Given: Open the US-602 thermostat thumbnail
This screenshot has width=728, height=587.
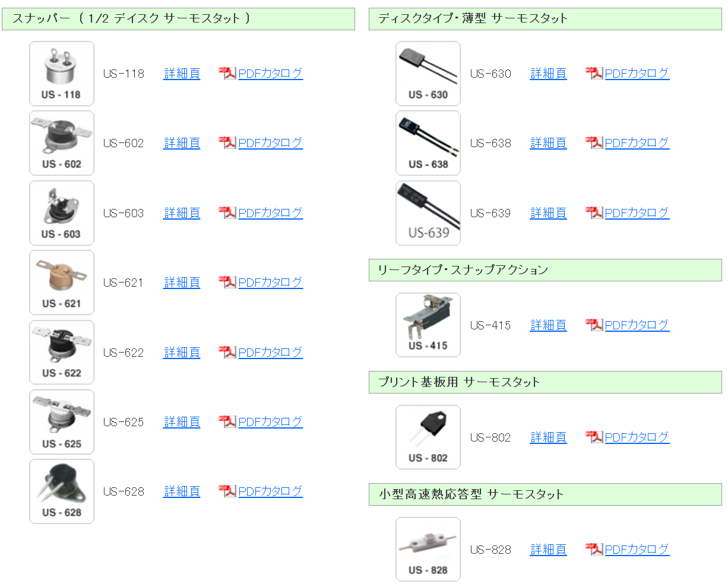Looking at the screenshot, I should [62, 143].
